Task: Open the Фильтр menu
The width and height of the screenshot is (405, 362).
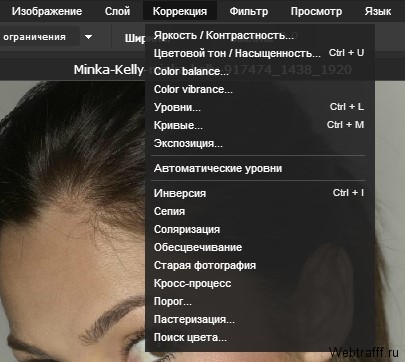Action: click(x=249, y=11)
